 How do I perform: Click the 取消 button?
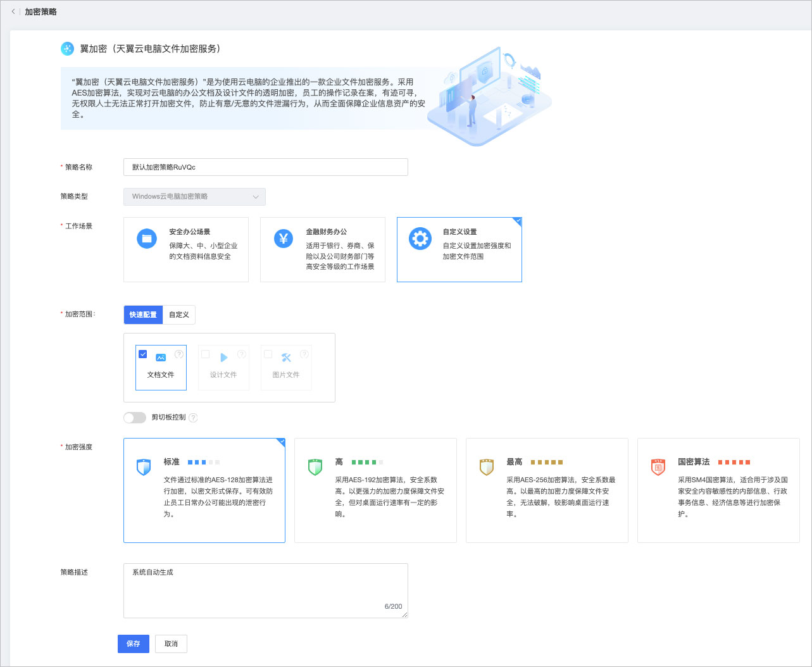point(171,644)
